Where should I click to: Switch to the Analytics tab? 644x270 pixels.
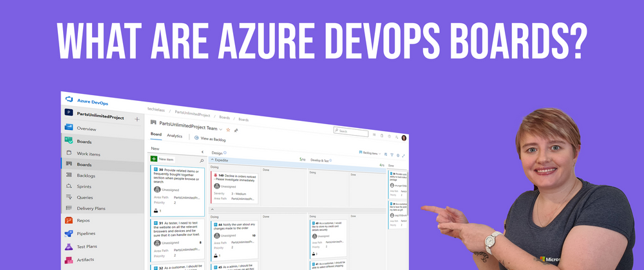coord(175,136)
